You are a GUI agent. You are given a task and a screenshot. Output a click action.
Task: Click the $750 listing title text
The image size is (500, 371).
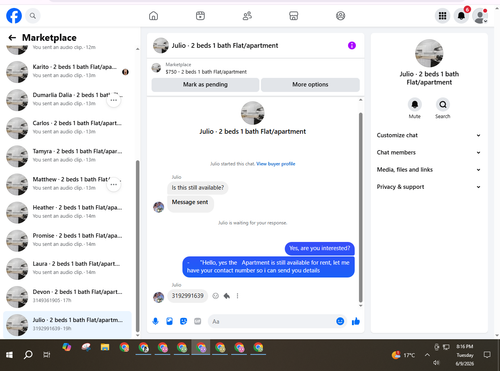pyautogui.click(x=206, y=72)
